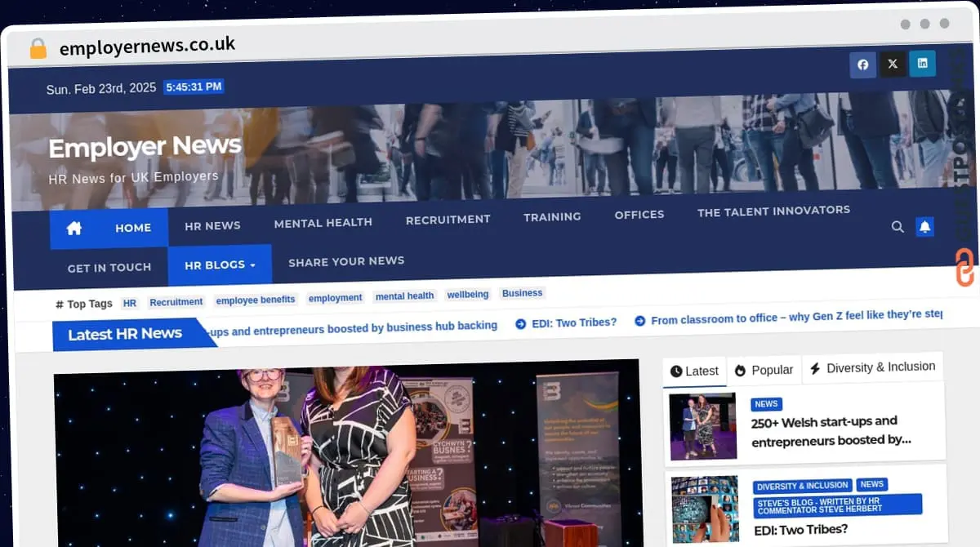Viewport: 980px width, 547px height.
Task: Open ticker headline From classroom to office
Action: (796, 317)
